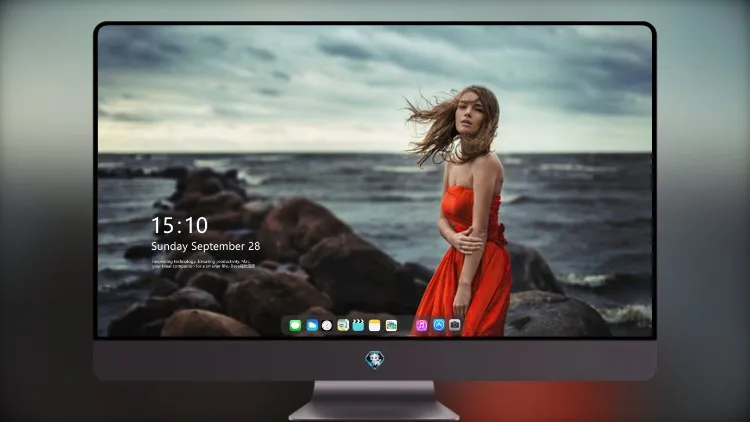Click the date Sunday September 28
The width and height of the screenshot is (750, 422).
click(206, 246)
